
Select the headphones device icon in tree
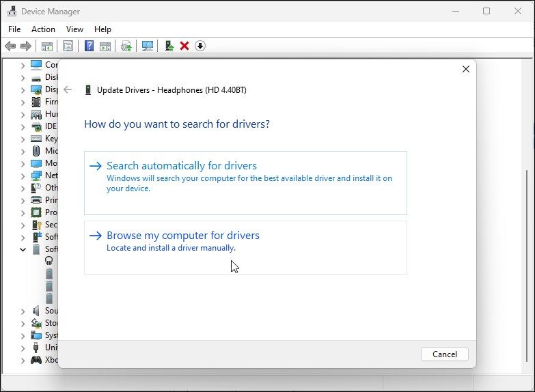tap(49, 261)
